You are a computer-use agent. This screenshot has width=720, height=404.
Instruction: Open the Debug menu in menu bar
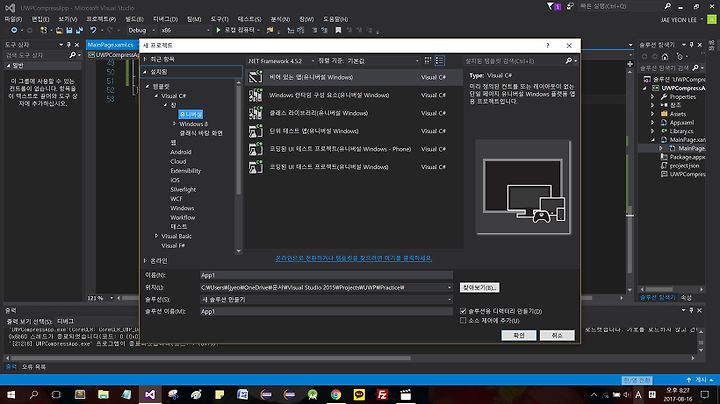(165, 19)
